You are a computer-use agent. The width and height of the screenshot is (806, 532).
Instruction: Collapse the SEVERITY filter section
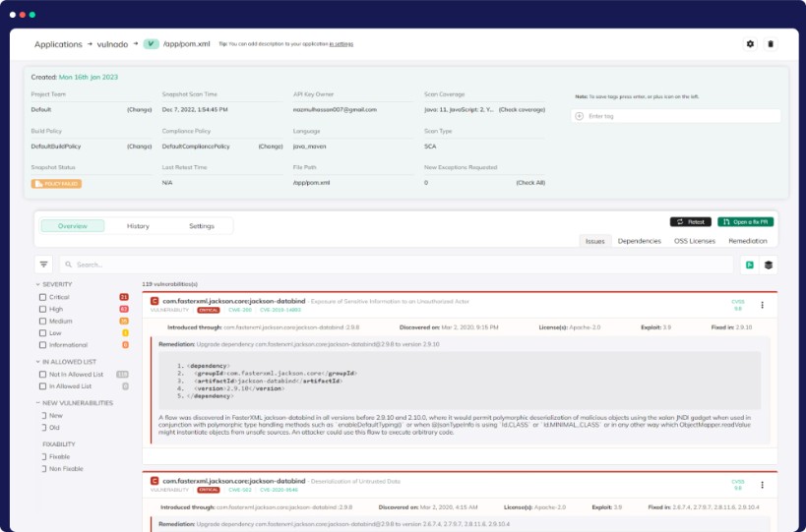(x=36, y=284)
